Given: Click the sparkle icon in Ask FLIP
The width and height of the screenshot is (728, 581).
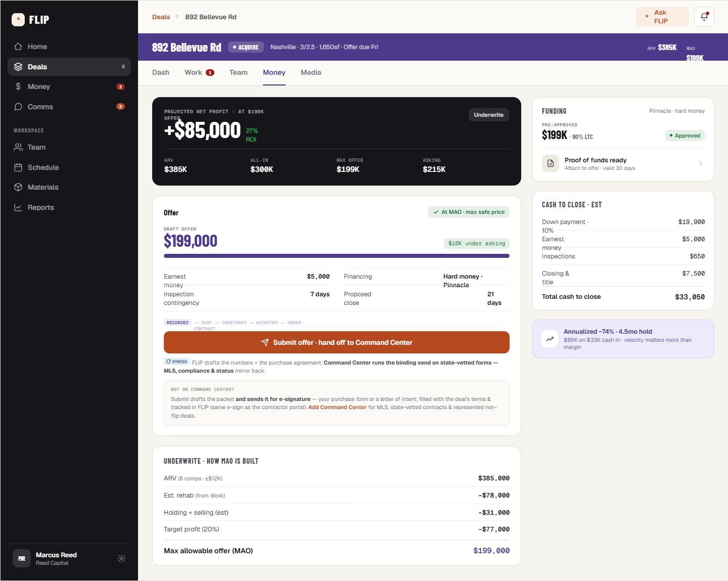Looking at the screenshot, I should pyautogui.click(x=647, y=17).
